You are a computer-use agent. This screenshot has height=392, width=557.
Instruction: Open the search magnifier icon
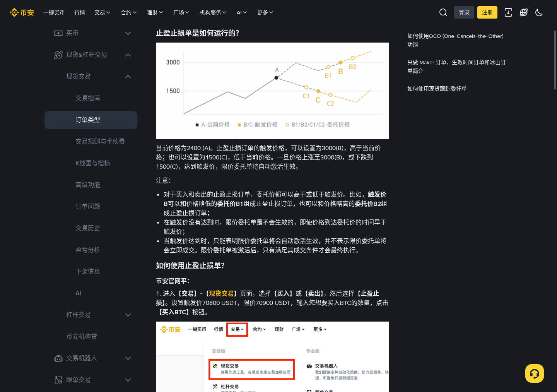tap(443, 12)
